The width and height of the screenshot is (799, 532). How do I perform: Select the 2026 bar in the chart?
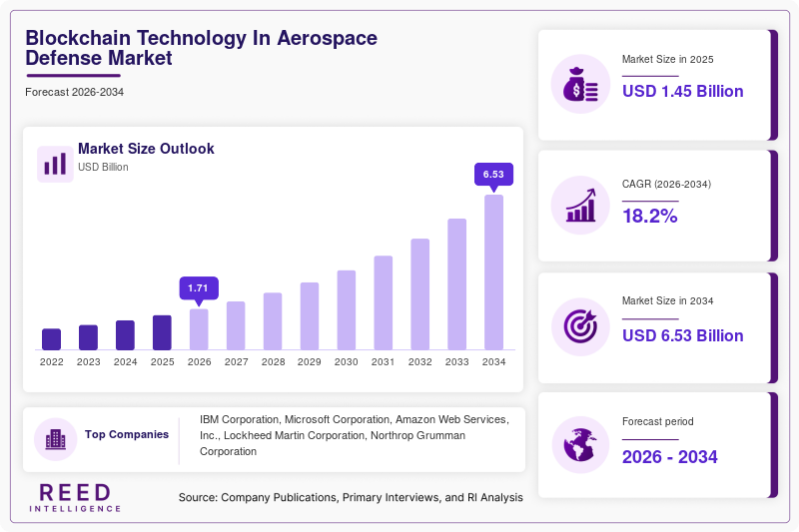[x=199, y=329]
